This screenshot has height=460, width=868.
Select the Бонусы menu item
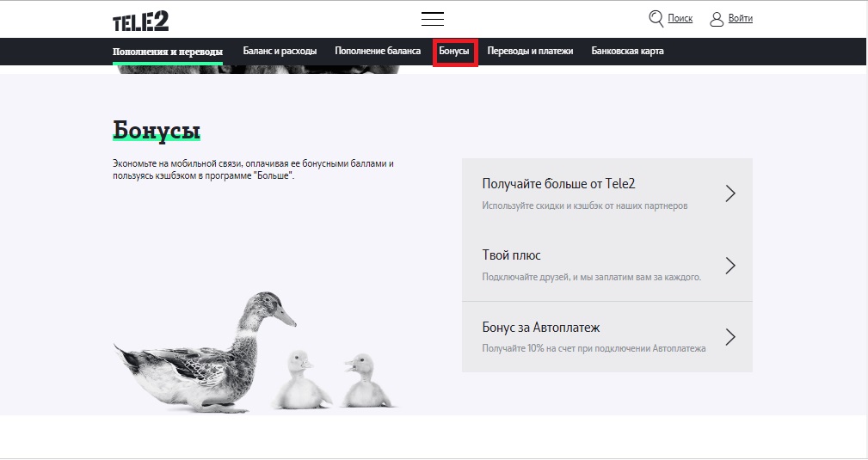454,52
